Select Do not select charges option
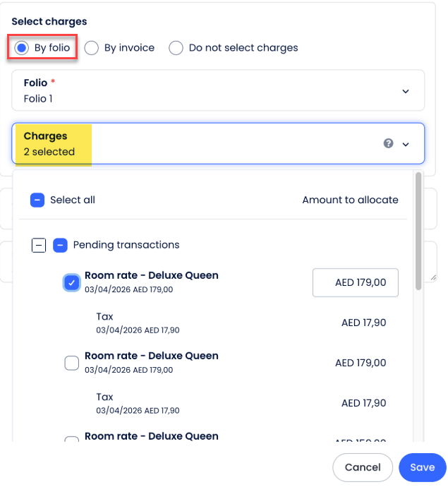Viewport: 448px width, 487px height. pos(176,48)
